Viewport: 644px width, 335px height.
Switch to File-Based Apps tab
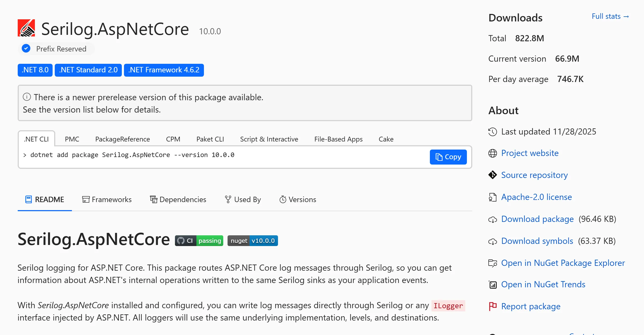[338, 139]
